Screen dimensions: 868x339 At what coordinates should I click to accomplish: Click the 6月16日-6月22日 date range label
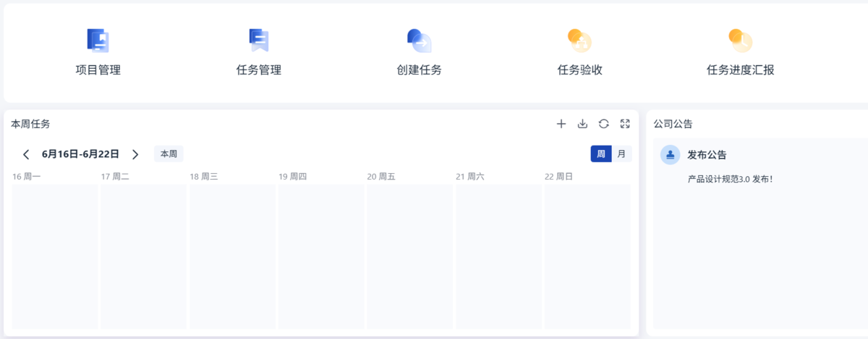80,154
